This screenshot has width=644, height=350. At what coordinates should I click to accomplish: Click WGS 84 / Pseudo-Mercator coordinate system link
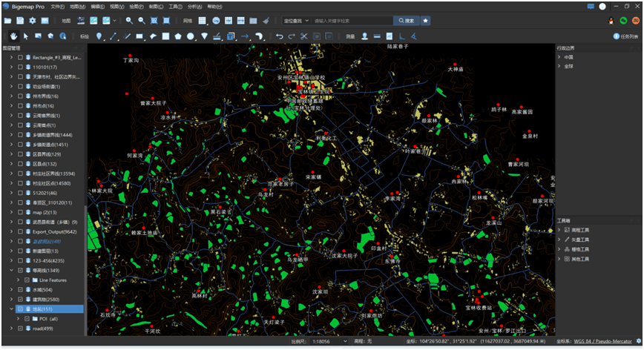[x=602, y=341]
